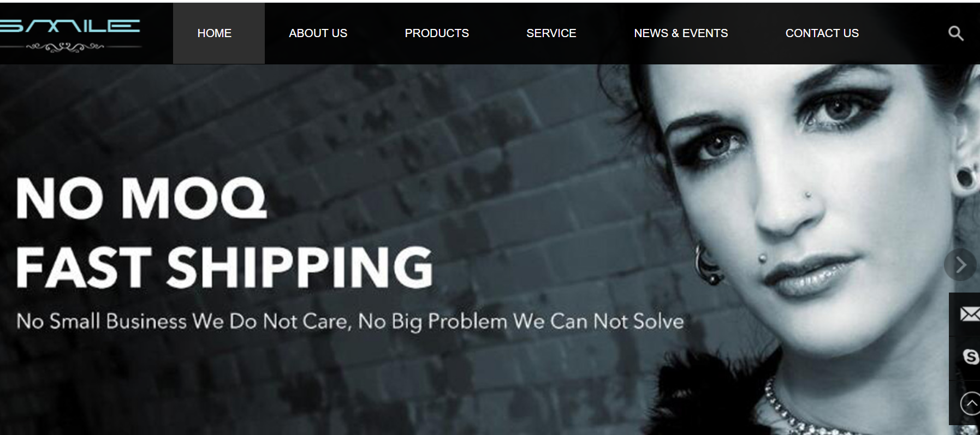Go to the HOME menu item
The image size is (980, 435).
[x=215, y=33]
